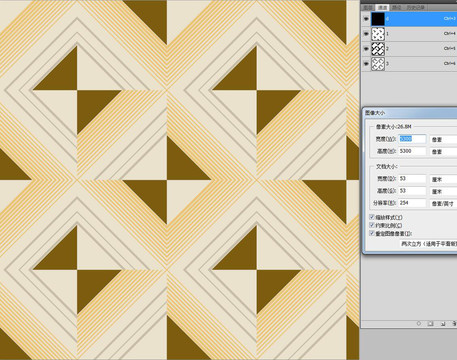Load channel as selection icon
Image resolution: width=457 pixels, height=360 pixels.
tap(419, 323)
